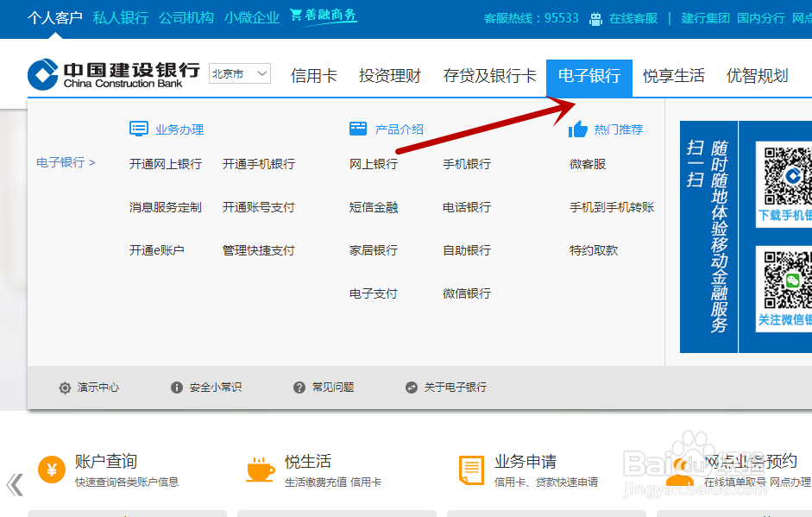This screenshot has width=812, height=517.
Task: Select the 个人客户 top tab
Action: pos(55,17)
